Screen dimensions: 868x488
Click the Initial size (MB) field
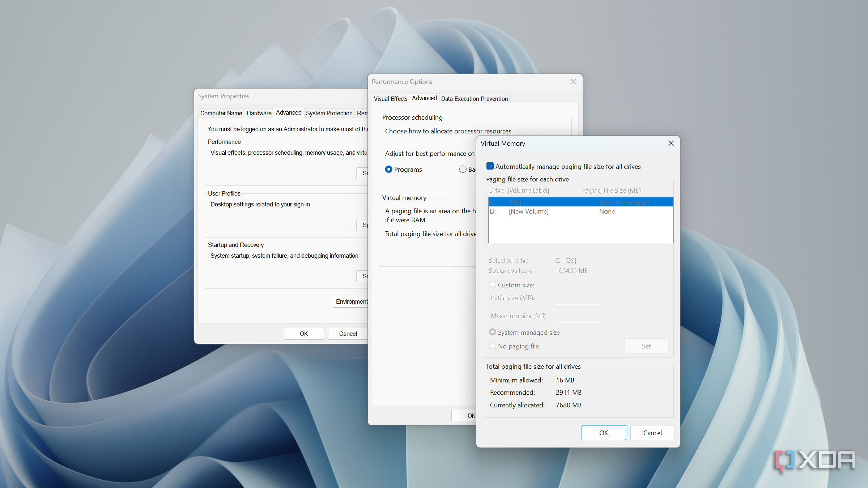point(578,297)
